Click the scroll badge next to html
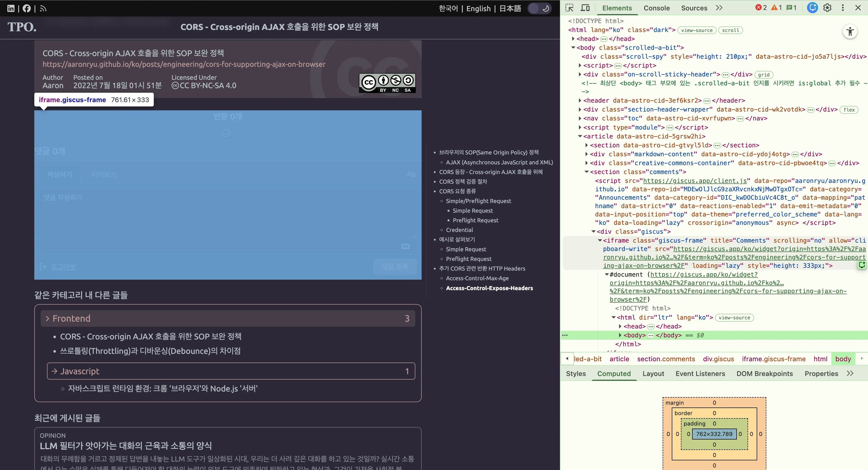868x470 pixels. click(x=730, y=30)
